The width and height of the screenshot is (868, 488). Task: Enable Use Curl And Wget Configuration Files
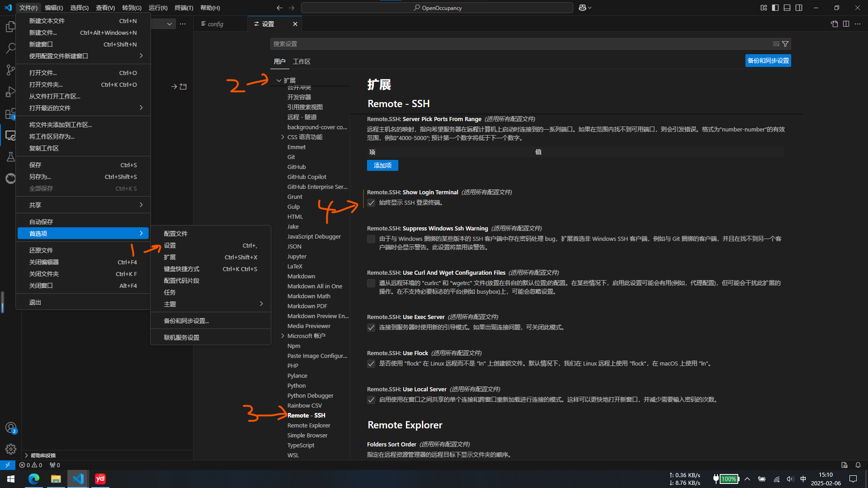(x=371, y=283)
